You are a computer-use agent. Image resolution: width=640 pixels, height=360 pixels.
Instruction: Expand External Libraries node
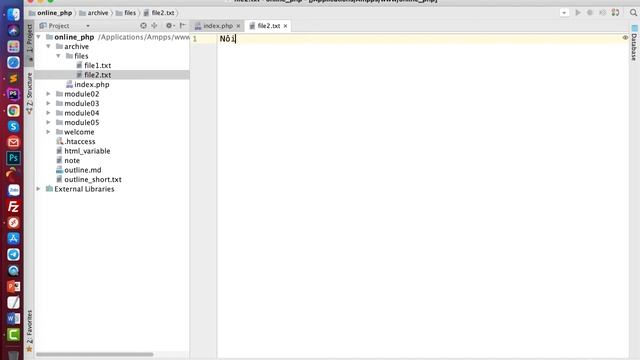[x=39, y=189]
